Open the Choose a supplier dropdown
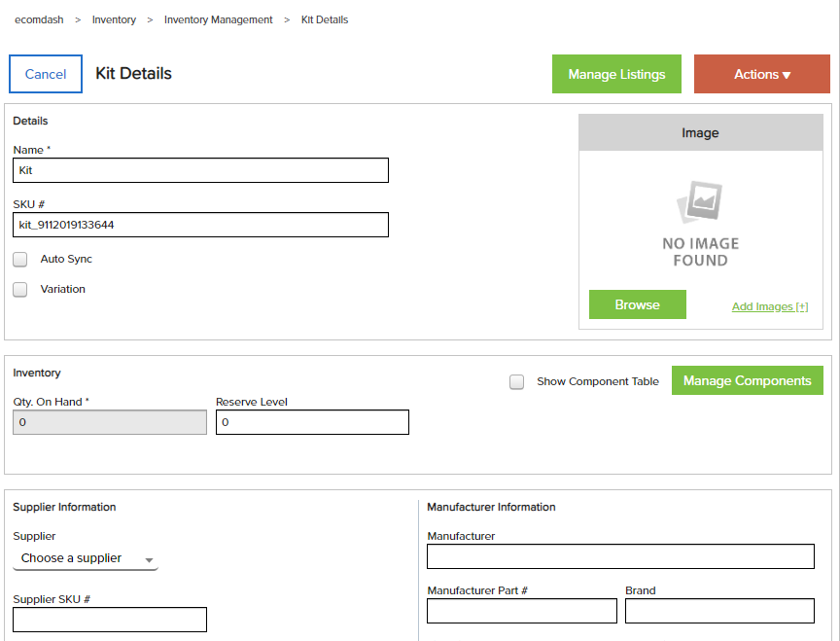 (86, 558)
